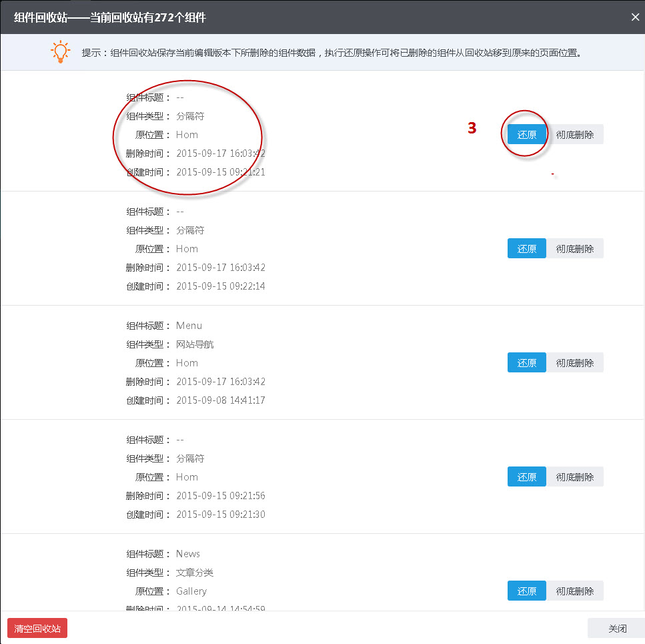Click the Menu component title text
Image resolution: width=645 pixels, height=644 pixels.
pos(189,326)
